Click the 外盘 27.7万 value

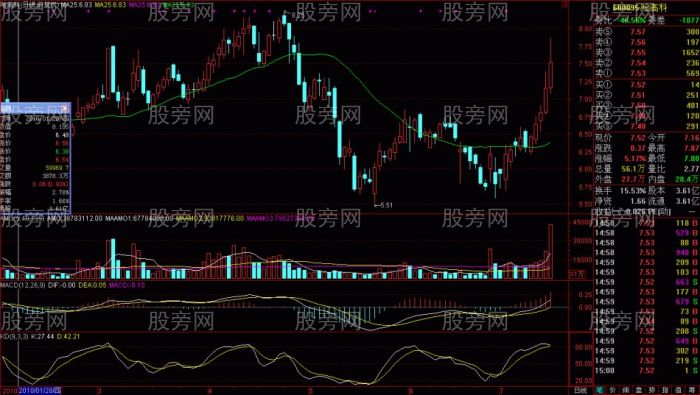pos(633,179)
